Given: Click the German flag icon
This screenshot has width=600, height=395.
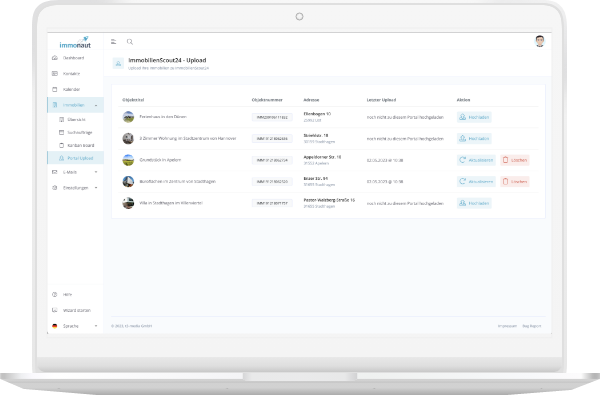Looking at the screenshot, I should coord(55,326).
